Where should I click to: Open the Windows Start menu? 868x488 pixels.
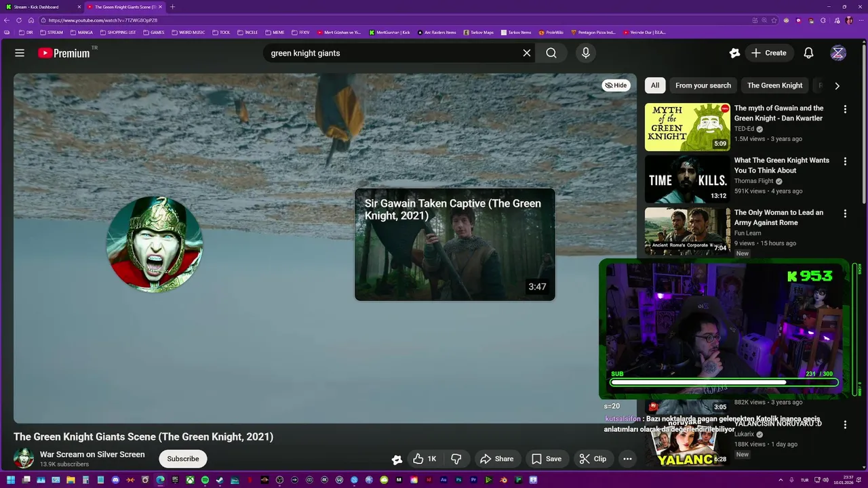click(11, 480)
